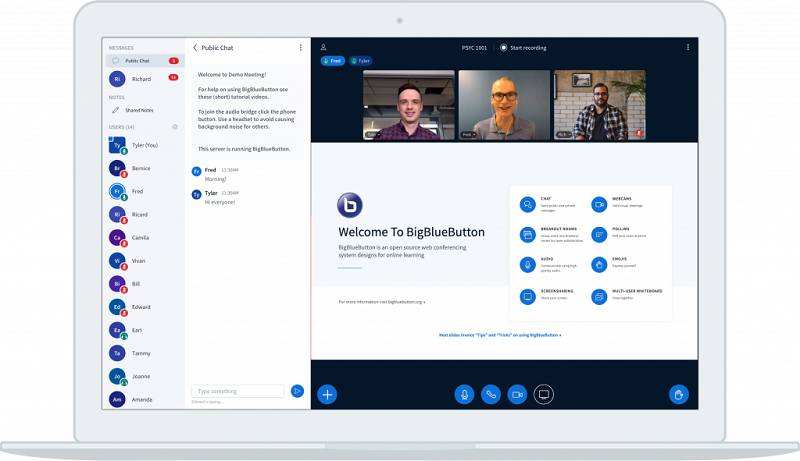Image resolution: width=800 pixels, height=461 pixels.
Task: Select user Vivan in the users list
Action: click(145, 261)
